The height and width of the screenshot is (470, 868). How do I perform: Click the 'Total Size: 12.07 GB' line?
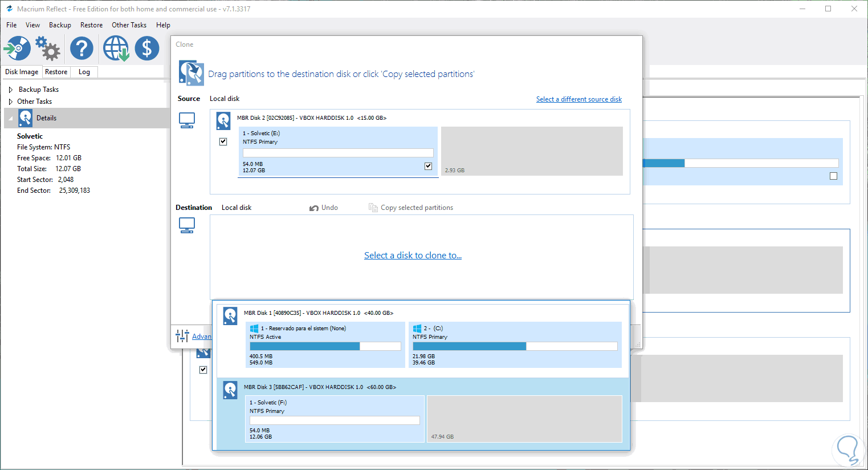(49, 169)
